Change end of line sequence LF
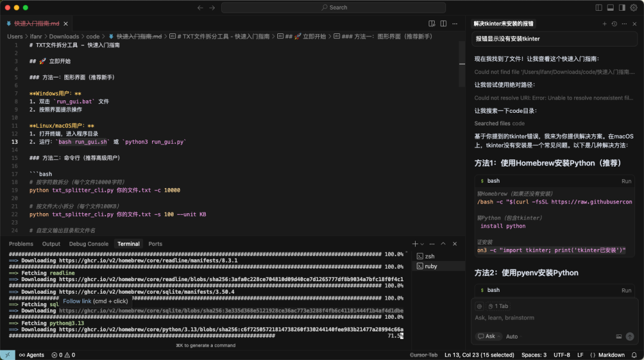Image resolution: width=644 pixels, height=360 pixels. click(580, 355)
